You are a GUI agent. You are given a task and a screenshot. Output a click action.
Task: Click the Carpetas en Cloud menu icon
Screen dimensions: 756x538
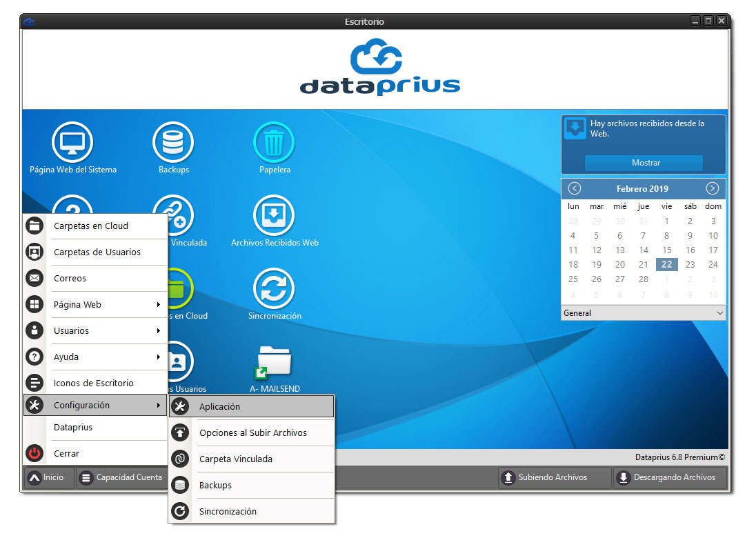tap(34, 226)
